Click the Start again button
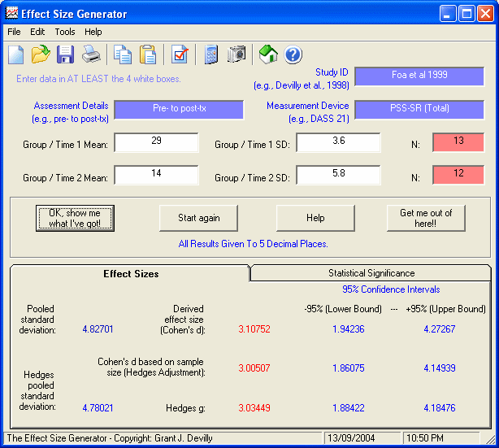 [x=199, y=218]
